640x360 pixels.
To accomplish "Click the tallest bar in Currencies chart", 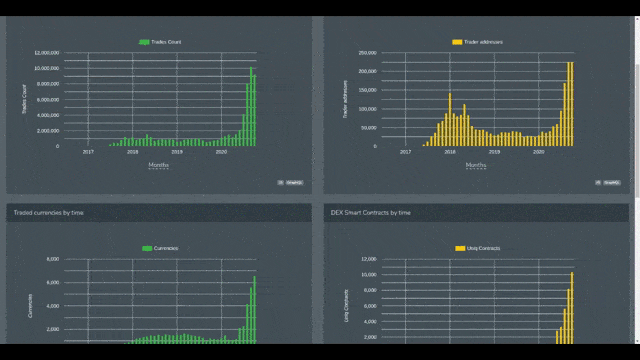I will pos(255,309).
